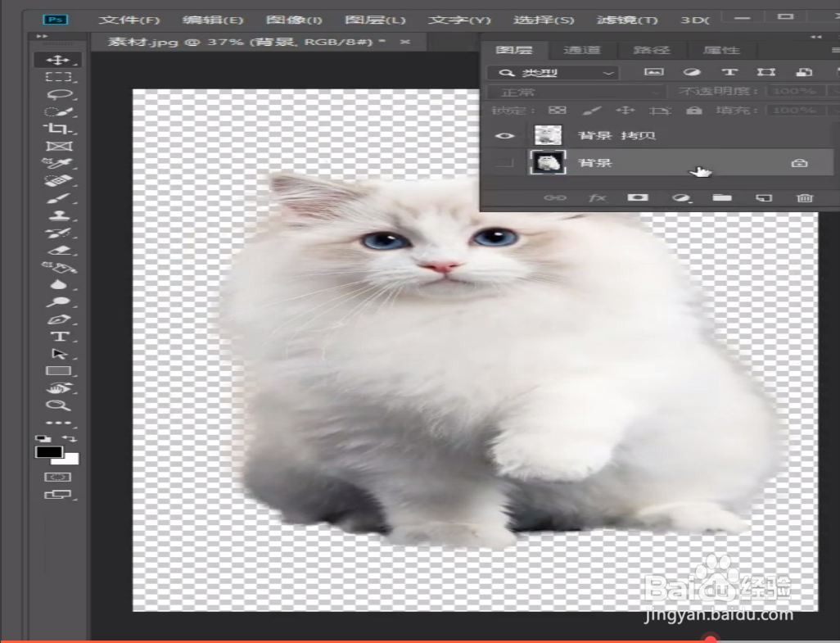Select the Frame tool
This screenshot has height=643, width=840.
[x=58, y=147]
